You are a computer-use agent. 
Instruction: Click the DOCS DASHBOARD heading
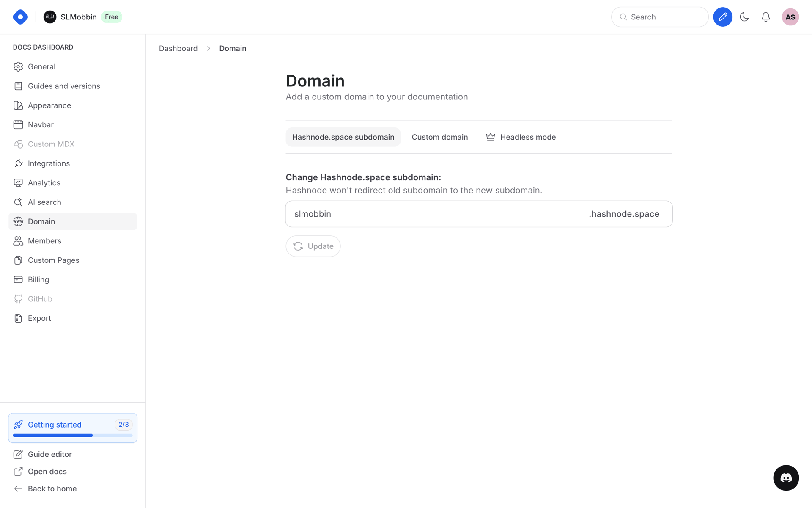click(43, 47)
